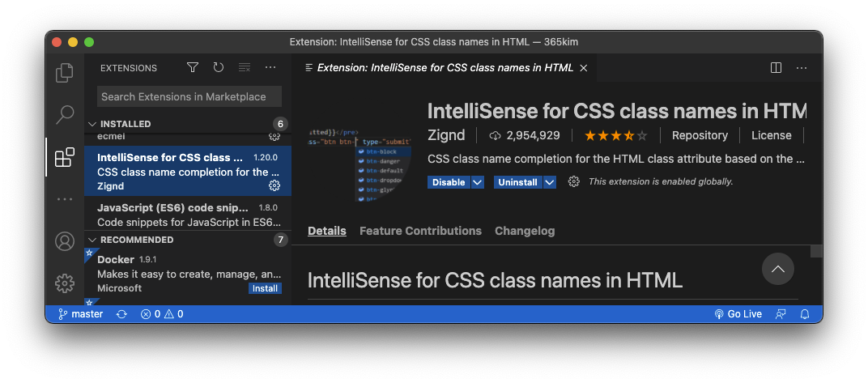Viewport: 868px width, 383px height.
Task: Open the Zignd publisher link
Action: click(x=446, y=135)
